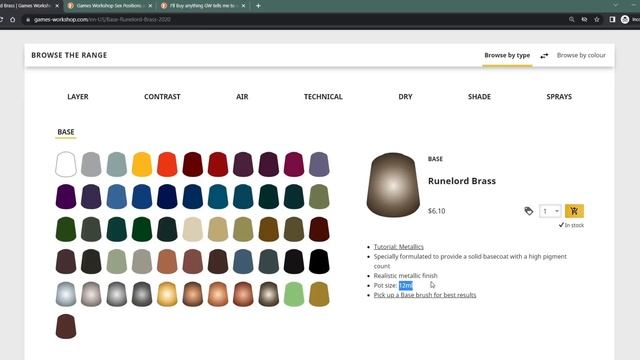Open a new browser tab
This screenshot has width=640, height=360.
[258, 6]
